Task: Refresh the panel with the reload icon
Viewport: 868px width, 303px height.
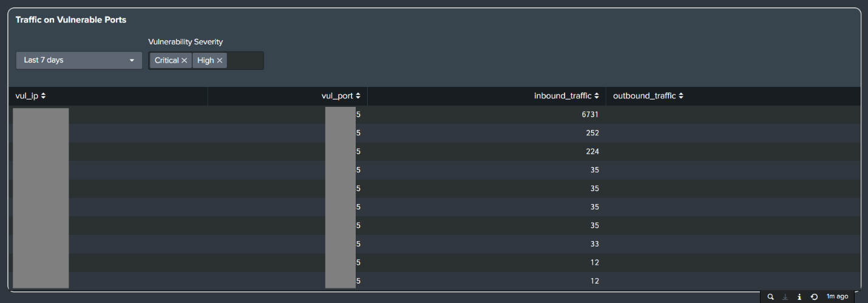Action: (x=814, y=297)
